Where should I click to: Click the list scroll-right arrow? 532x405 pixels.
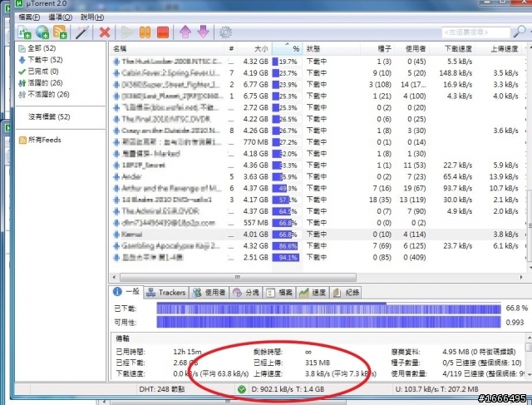point(521,278)
